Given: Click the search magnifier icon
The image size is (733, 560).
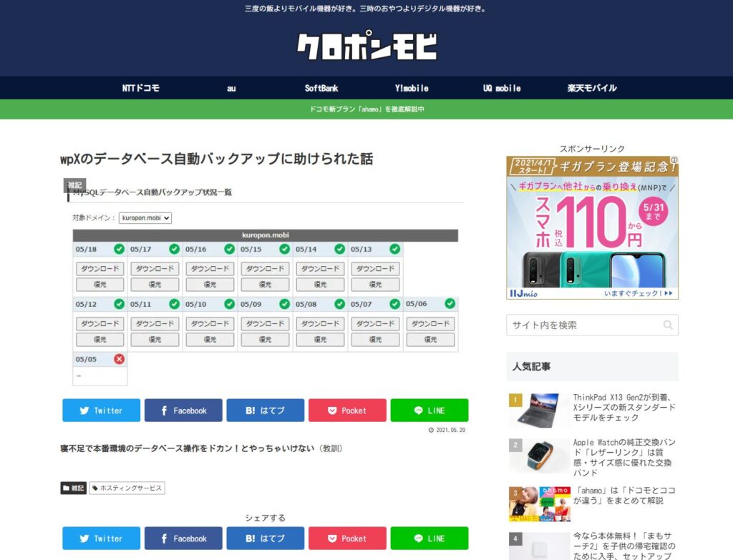Looking at the screenshot, I should (668, 325).
